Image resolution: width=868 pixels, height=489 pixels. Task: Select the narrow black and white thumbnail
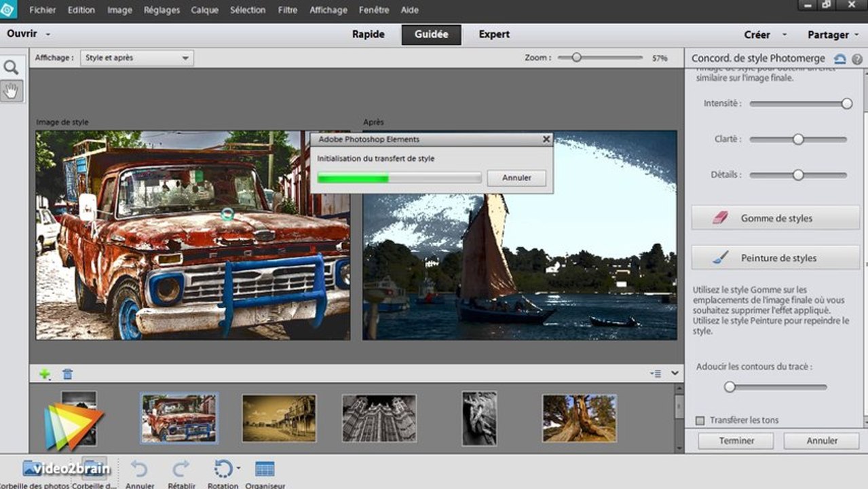click(479, 418)
